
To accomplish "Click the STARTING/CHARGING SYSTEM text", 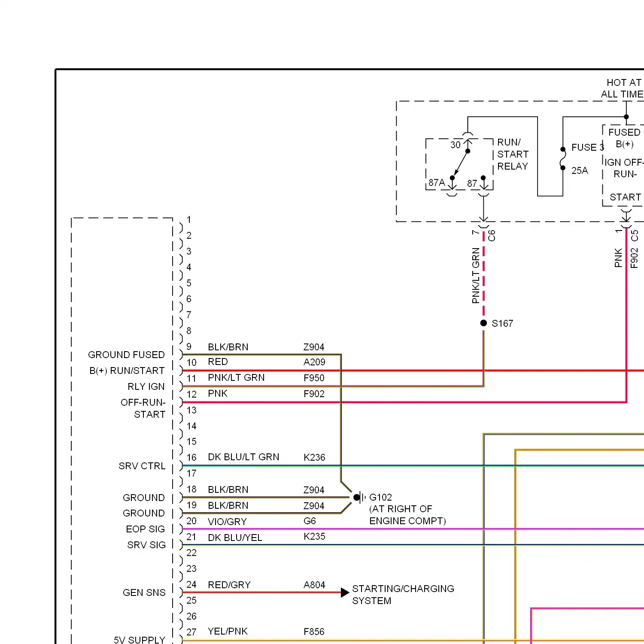I will pyautogui.click(x=403, y=595).
